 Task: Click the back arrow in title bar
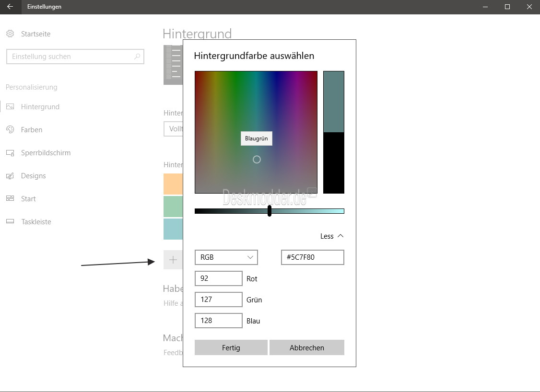pos(10,7)
